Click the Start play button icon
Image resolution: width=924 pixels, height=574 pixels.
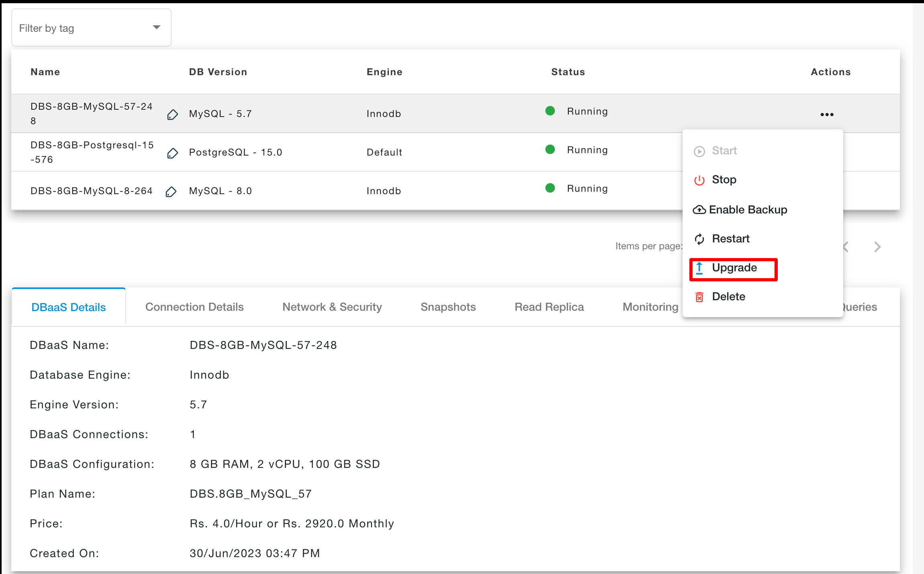699,150
